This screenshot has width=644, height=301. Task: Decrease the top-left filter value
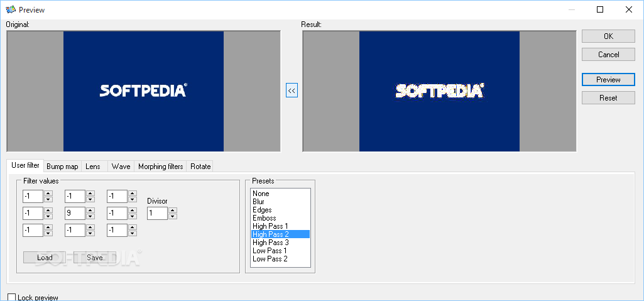click(x=48, y=200)
